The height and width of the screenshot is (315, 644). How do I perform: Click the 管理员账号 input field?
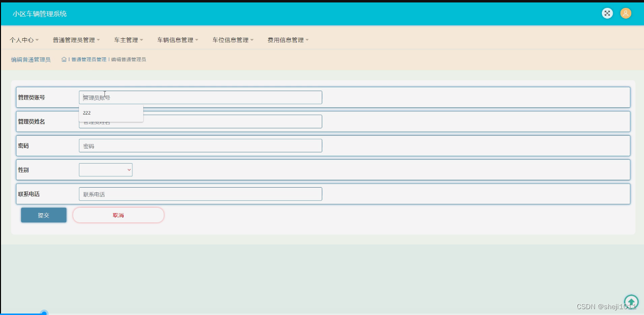[200, 97]
